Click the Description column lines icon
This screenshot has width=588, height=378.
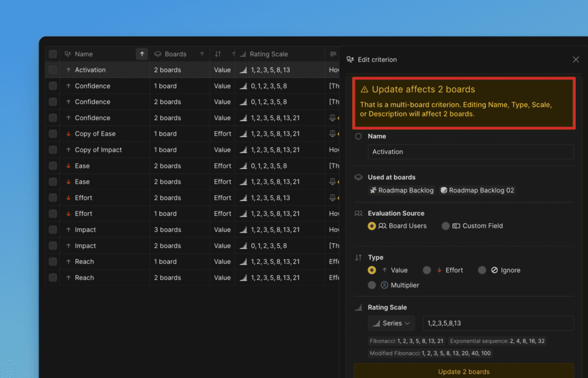333,54
